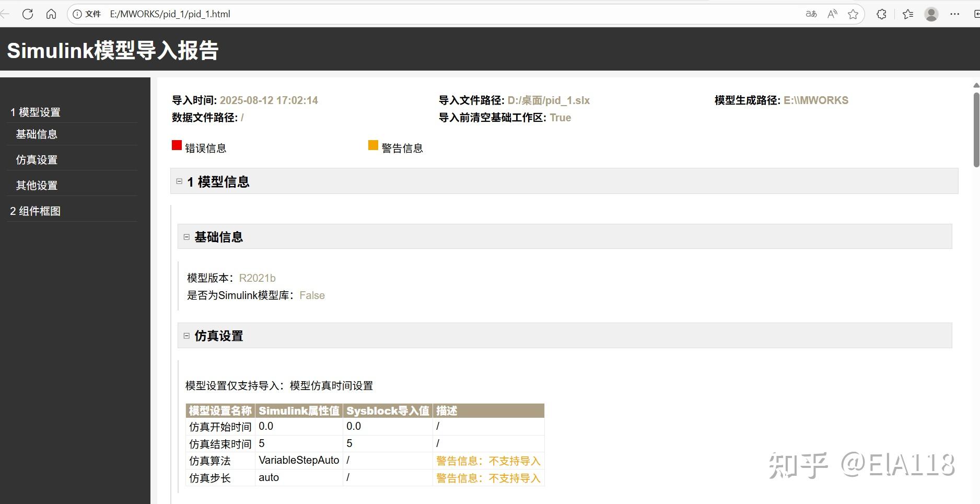
Task: Refresh the current page
Action: 28,14
